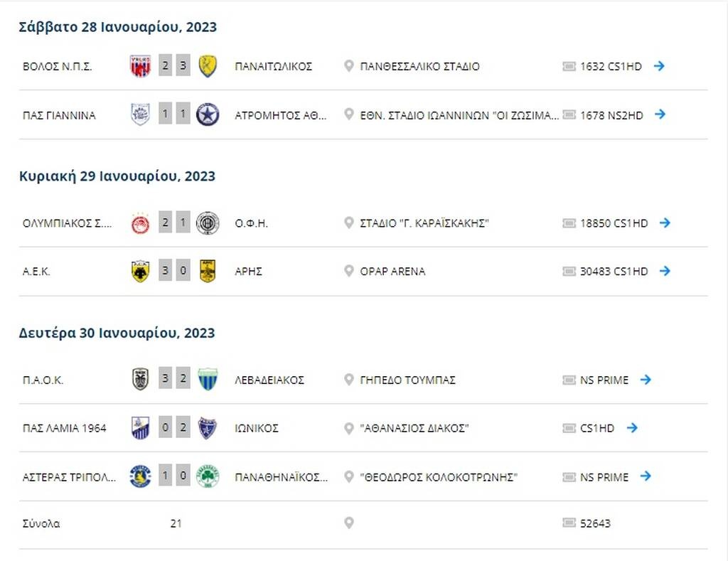The height and width of the screenshot is (561, 728).
Task: Click the location pin beside ΓΗΠΕΔΟ ΤΟΥΜΠΑΣ
Action: (348, 380)
